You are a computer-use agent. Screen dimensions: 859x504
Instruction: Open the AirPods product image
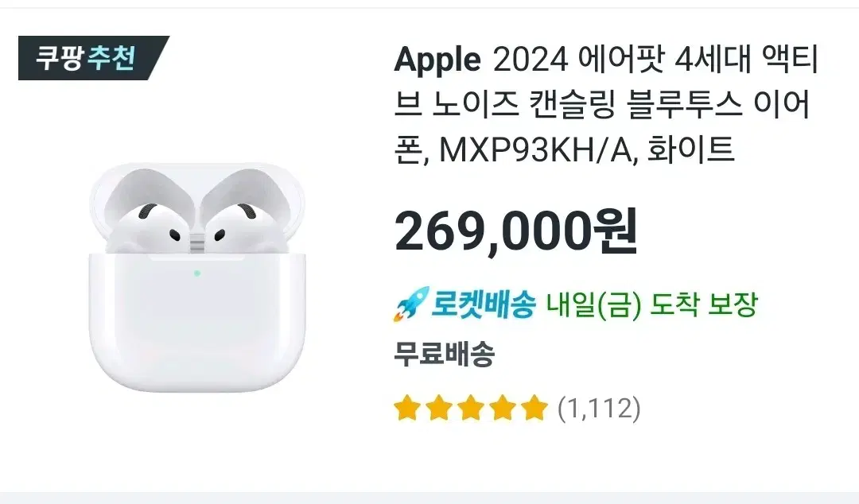[197, 277]
